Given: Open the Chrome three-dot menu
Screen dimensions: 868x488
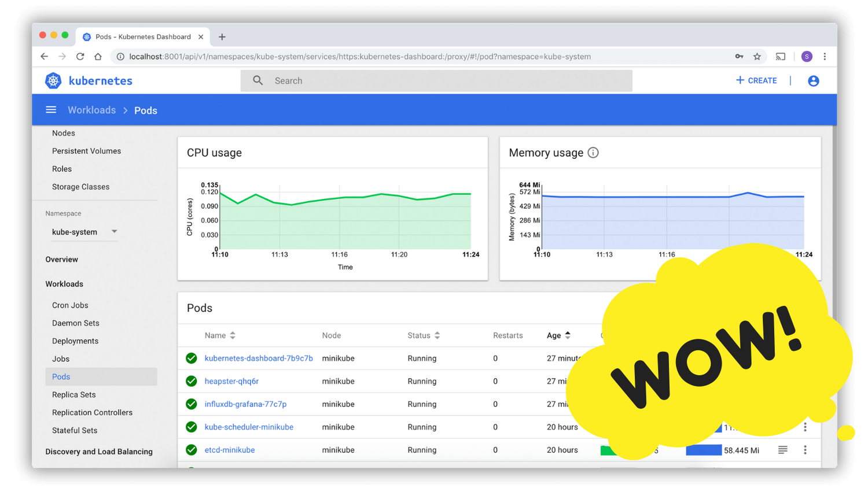Looking at the screenshot, I should [825, 57].
